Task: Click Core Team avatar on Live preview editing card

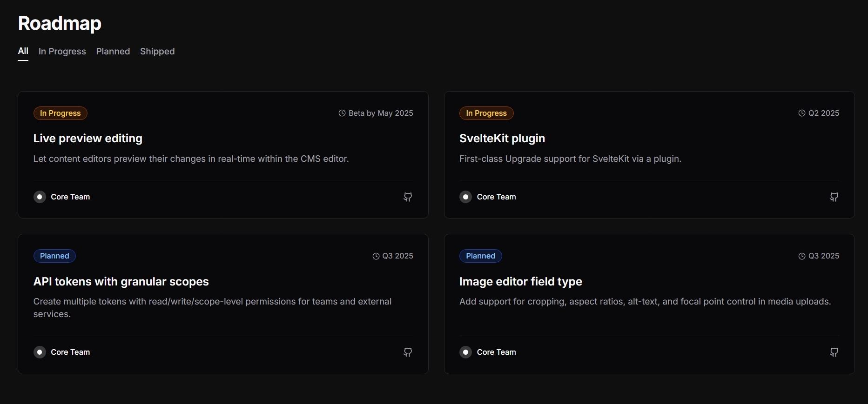Action: tap(40, 197)
